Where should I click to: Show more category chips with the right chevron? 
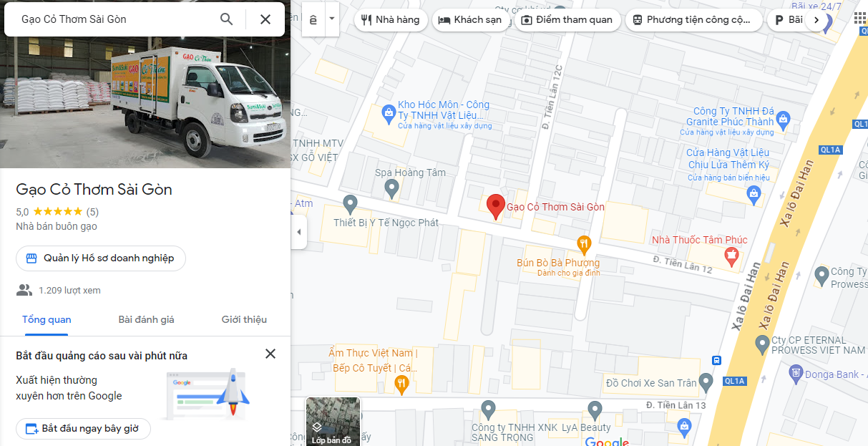816,20
